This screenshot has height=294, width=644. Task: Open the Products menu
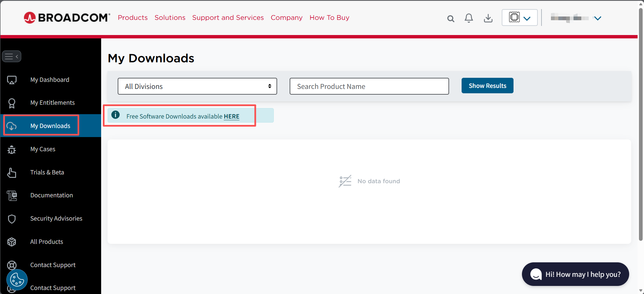[x=133, y=18]
